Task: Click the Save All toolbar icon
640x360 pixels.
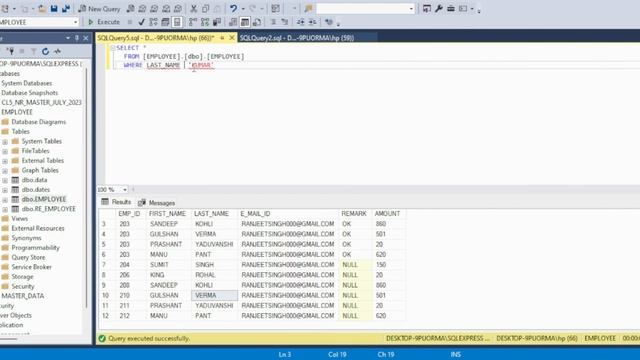Action: (x=65, y=9)
